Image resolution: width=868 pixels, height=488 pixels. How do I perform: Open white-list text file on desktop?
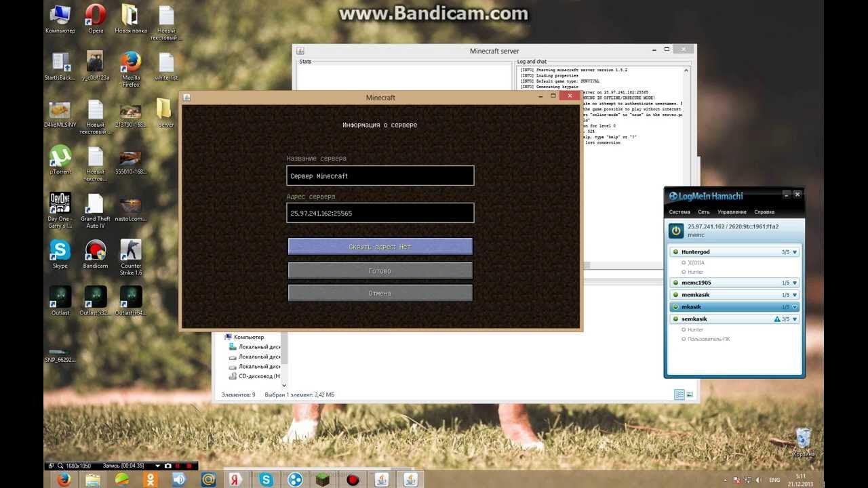166,66
